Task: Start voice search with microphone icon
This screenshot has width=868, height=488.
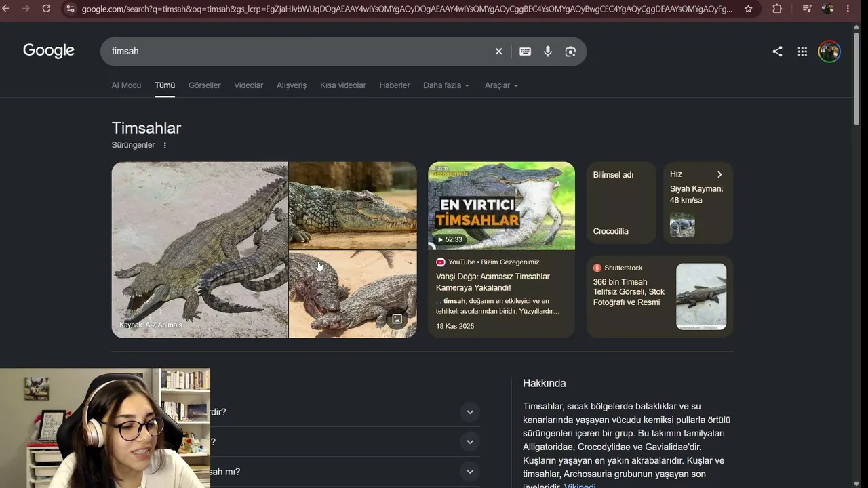Action: pos(548,52)
